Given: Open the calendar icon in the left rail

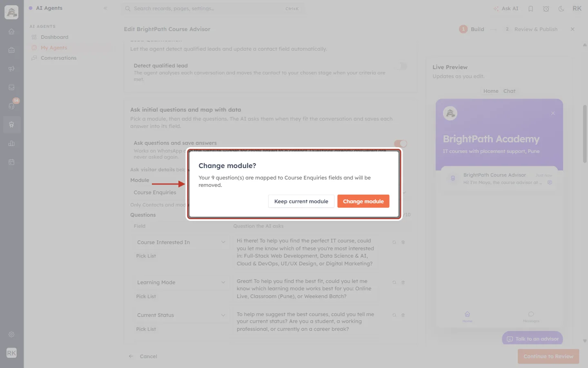Looking at the screenshot, I should pyautogui.click(x=11, y=162).
